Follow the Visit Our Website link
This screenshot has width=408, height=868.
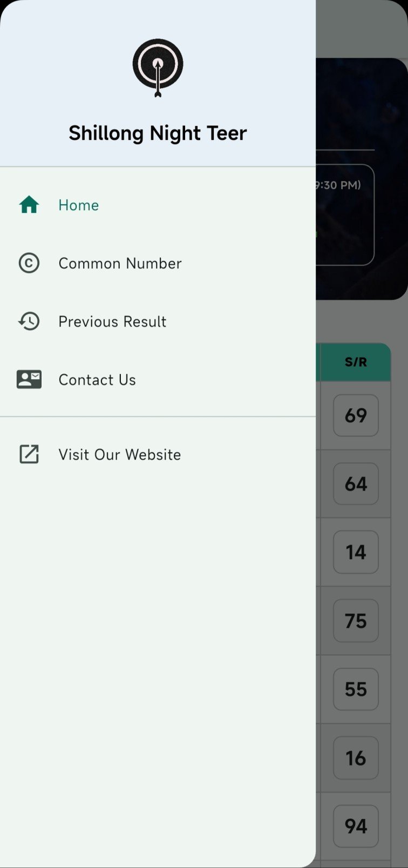158,454
